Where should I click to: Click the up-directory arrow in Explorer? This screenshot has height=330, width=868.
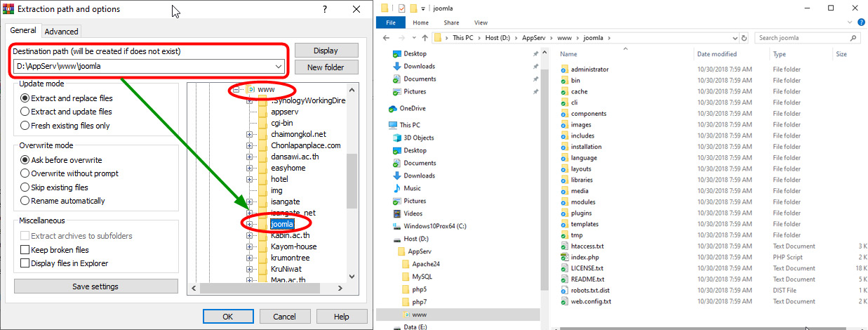point(424,38)
